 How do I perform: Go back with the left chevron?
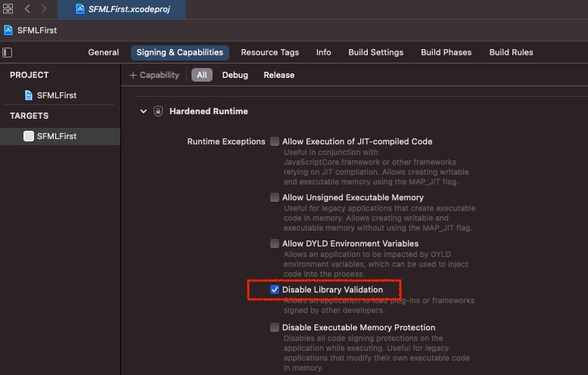pos(27,8)
